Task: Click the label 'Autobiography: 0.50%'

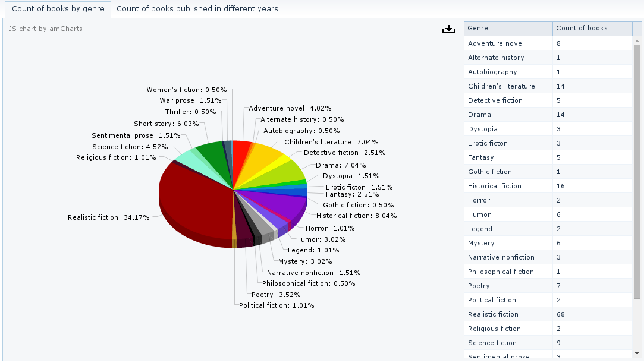Action: click(301, 131)
